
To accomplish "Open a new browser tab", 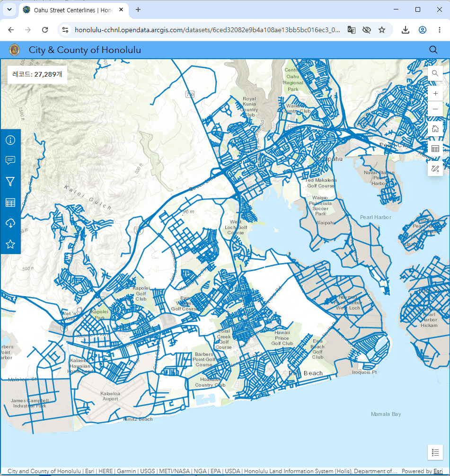I will pos(138,10).
